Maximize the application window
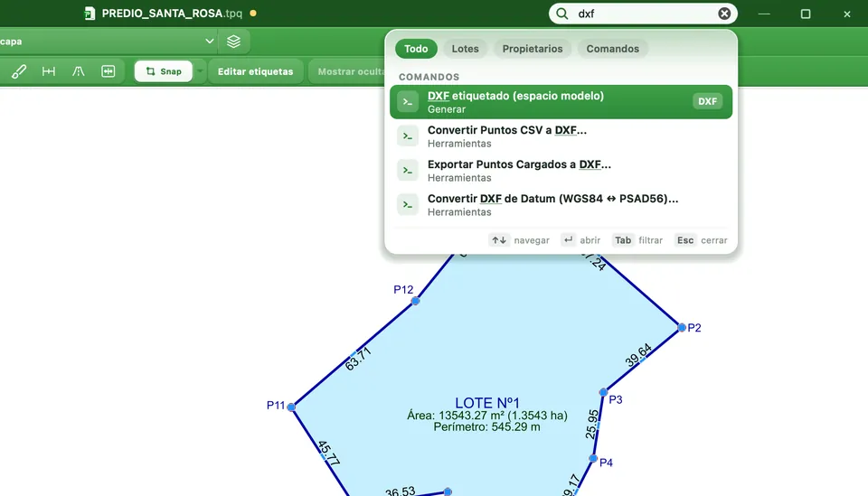The image size is (868, 496). tap(806, 14)
